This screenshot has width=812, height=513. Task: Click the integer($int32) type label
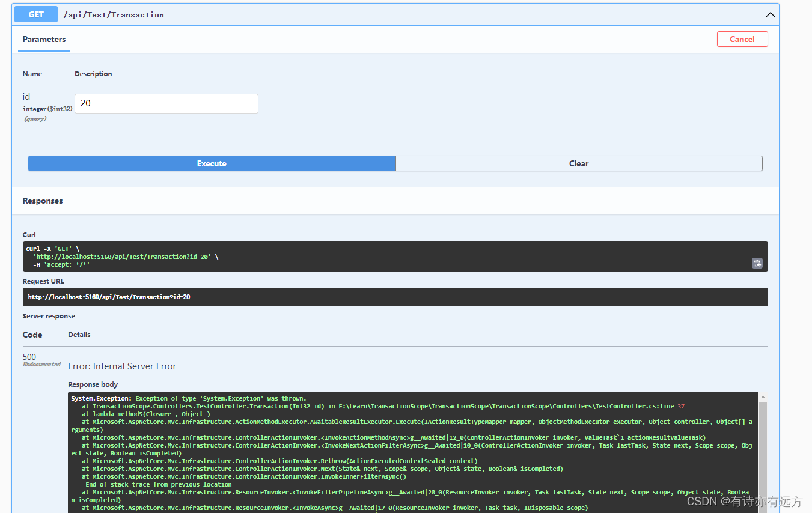pos(47,109)
